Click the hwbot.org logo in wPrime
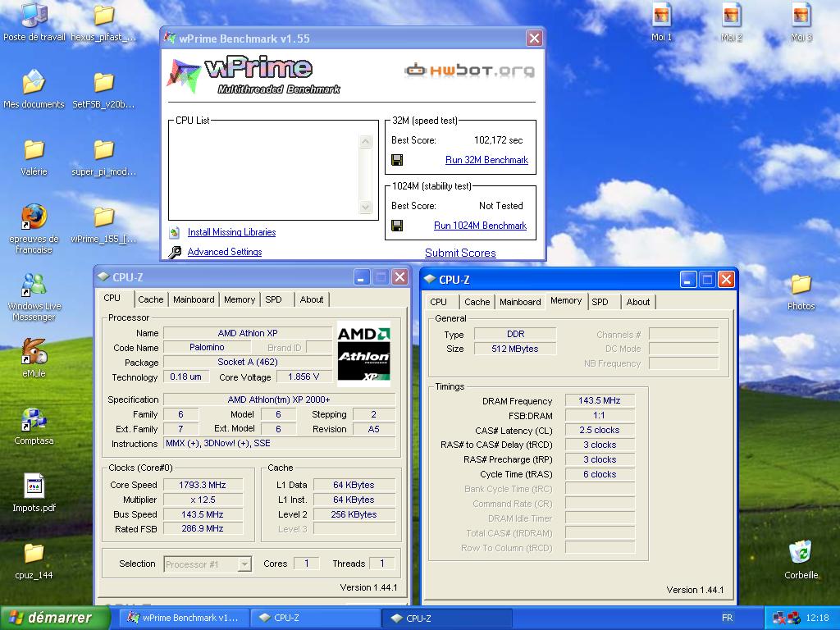This screenshot has width=840, height=630. coord(469,71)
